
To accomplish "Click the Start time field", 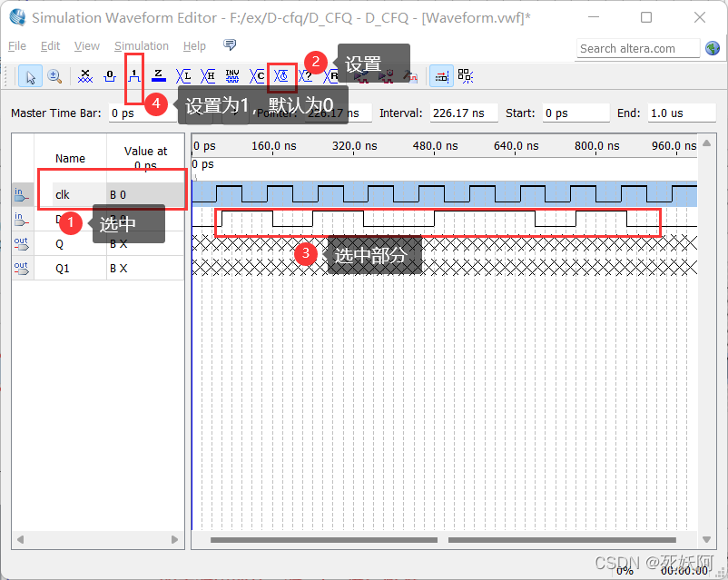I will click(x=576, y=113).
